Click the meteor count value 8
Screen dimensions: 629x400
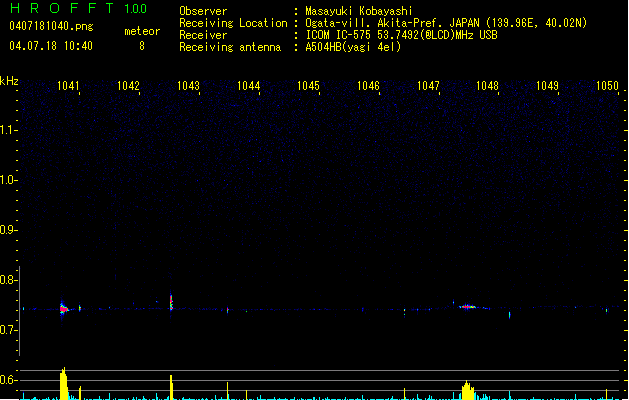(x=142, y=46)
